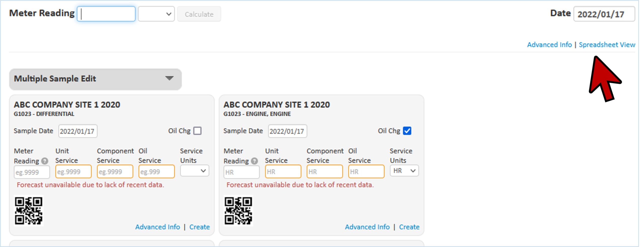Viewport: 644px width, 247px height.
Task: Click the Engine sample QR code
Action: tap(238, 211)
